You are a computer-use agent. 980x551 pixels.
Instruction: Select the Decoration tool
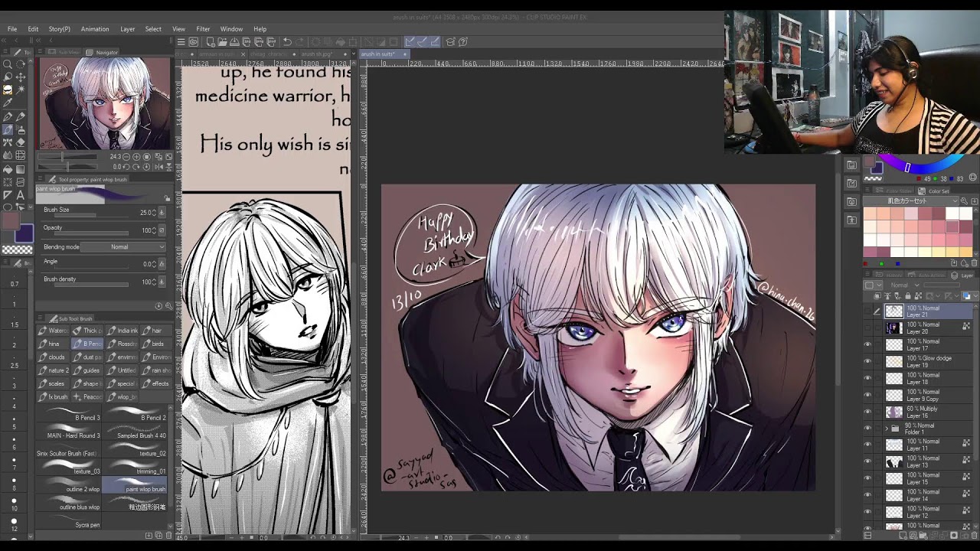pos(8,143)
